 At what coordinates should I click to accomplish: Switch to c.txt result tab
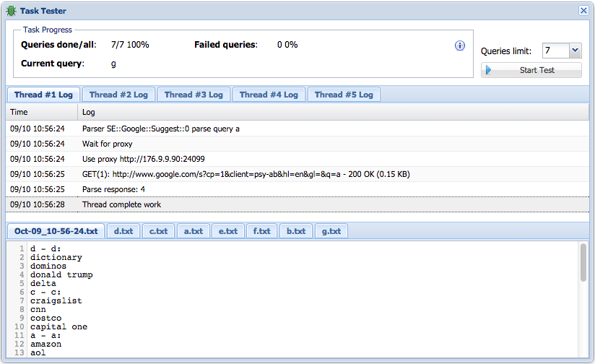click(158, 231)
